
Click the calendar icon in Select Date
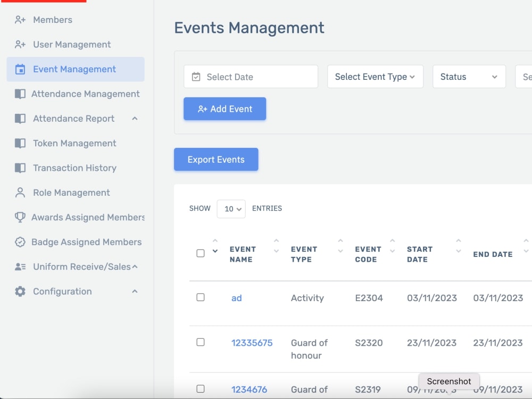coord(196,77)
